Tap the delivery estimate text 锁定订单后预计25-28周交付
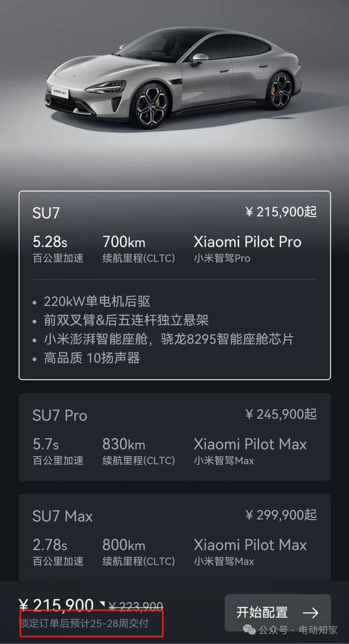 pyautogui.click(x=85, y=624)
